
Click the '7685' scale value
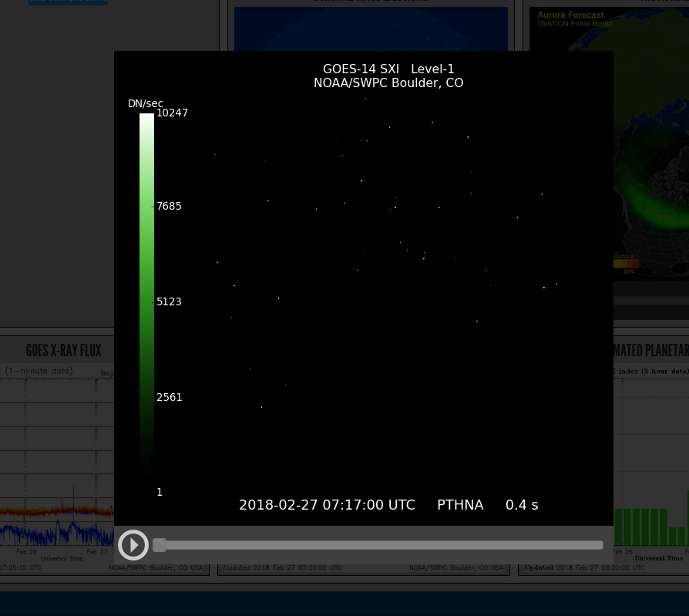[x=170, y=206]
